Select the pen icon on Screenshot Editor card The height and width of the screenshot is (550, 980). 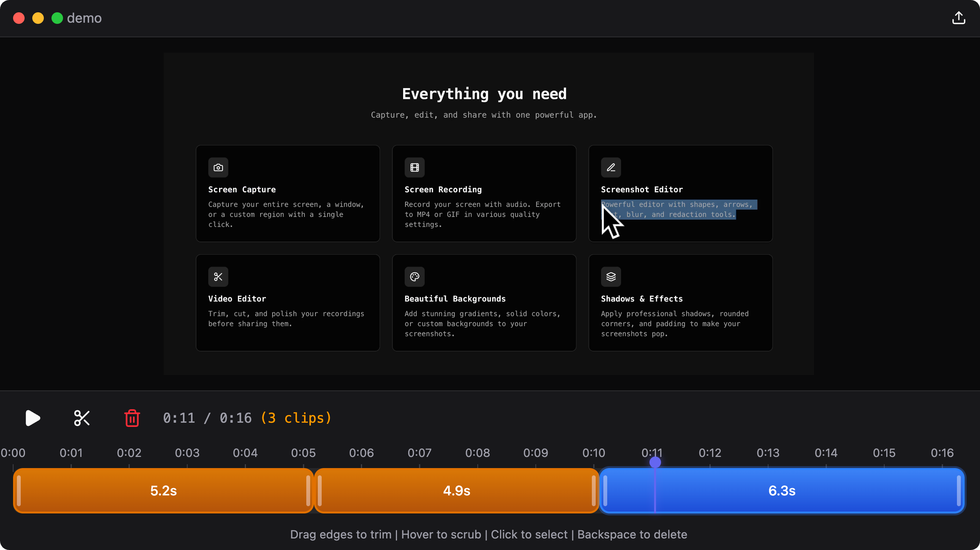[611, 167]
